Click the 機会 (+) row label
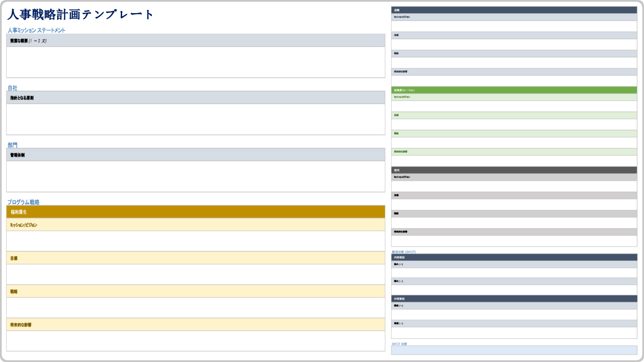 (x=398, y=305)
